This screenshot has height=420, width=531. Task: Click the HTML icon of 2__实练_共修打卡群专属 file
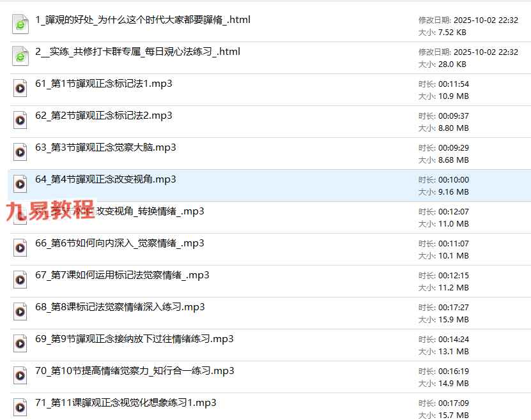(x=20, y=57)
